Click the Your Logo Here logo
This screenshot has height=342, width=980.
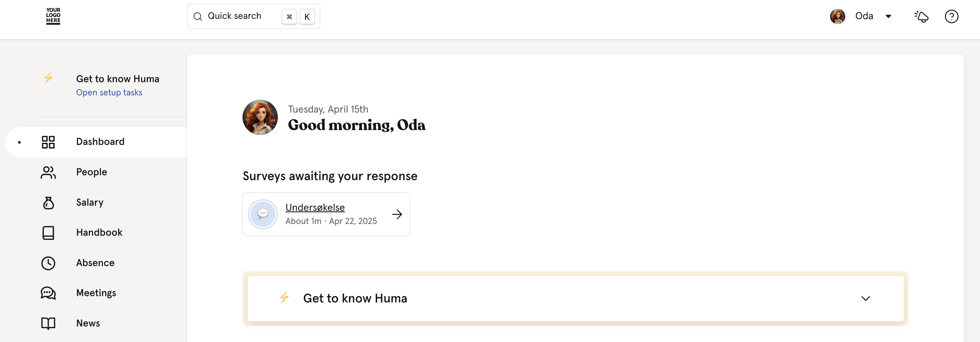(x=53, y=16)
